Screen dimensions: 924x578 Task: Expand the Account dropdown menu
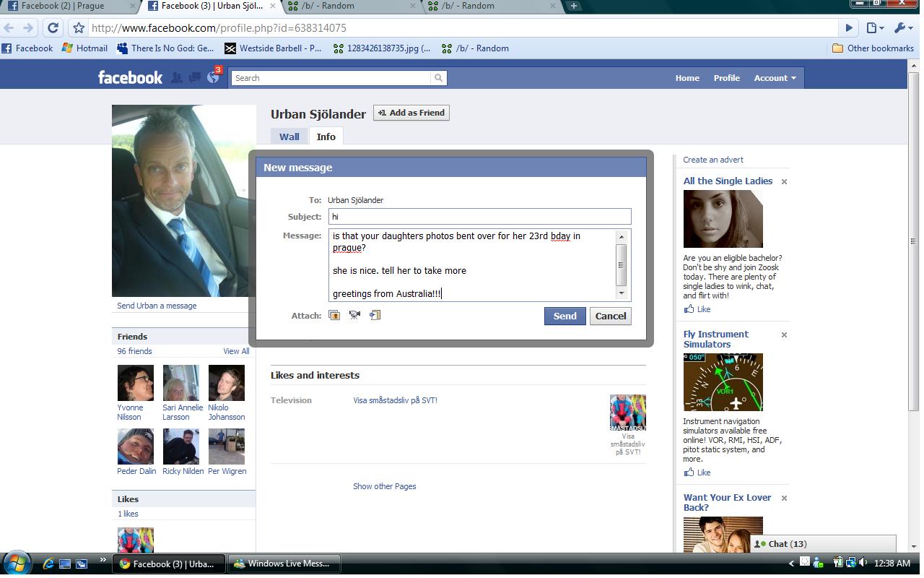click(775, 78)
